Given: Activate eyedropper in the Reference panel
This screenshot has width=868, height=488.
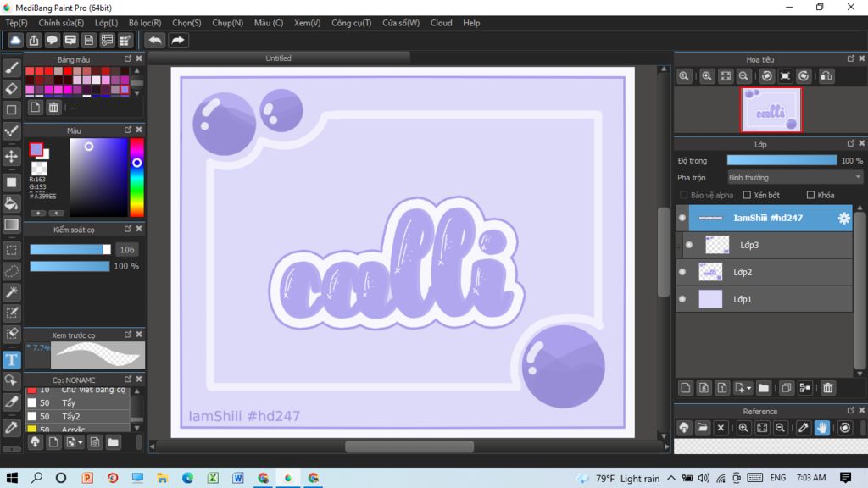Looking at the screenshot, I should point(804,428).
